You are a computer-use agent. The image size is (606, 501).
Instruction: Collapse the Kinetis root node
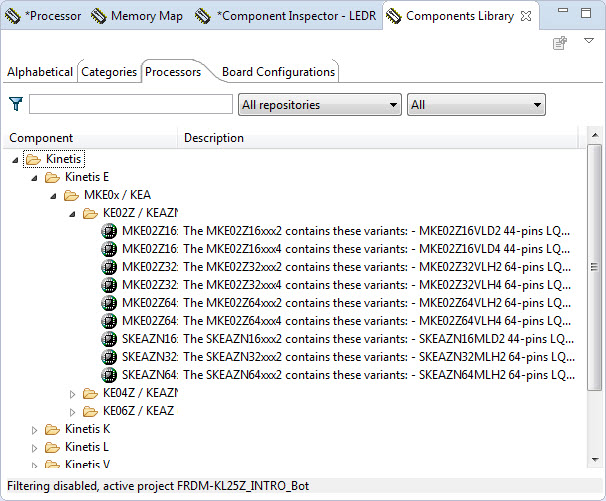pos(15,160)
